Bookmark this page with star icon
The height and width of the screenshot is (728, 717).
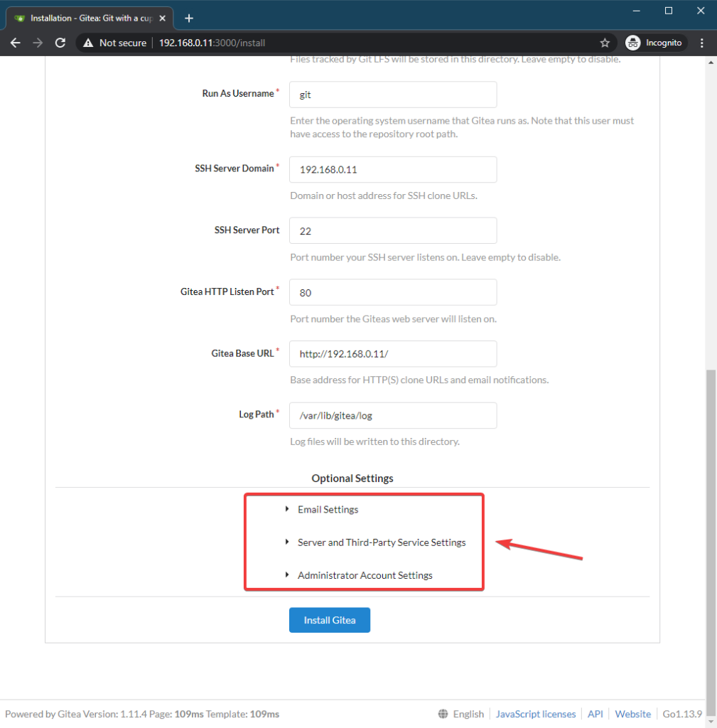pos(605,43)
